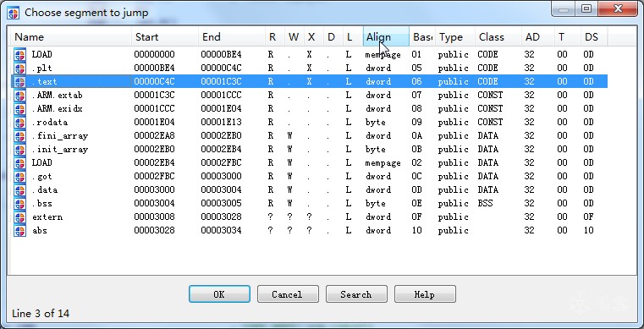
Task: Select the .got segment name
Action: pos(42,177)
